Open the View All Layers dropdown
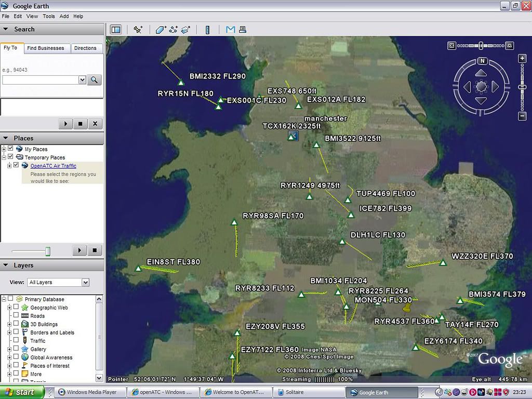Screen dimensions: 532x399 (x=85, y=283)
